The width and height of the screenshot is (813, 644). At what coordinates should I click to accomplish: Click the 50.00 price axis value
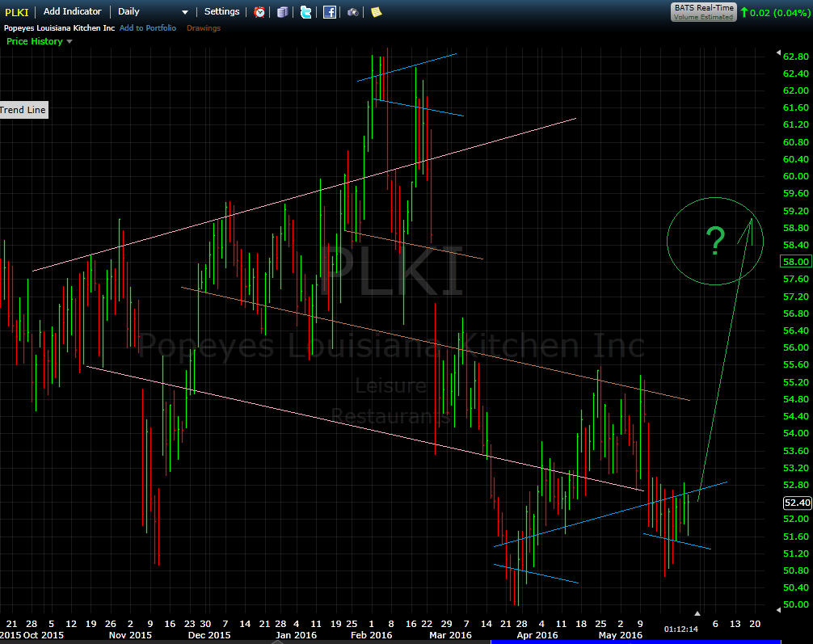(x=796, y=604)
